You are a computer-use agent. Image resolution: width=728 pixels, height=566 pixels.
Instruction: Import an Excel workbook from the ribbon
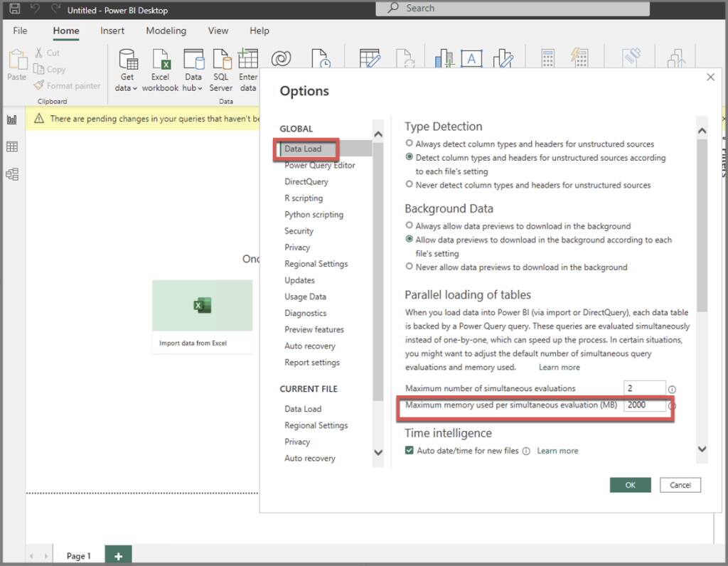[160, 68]
